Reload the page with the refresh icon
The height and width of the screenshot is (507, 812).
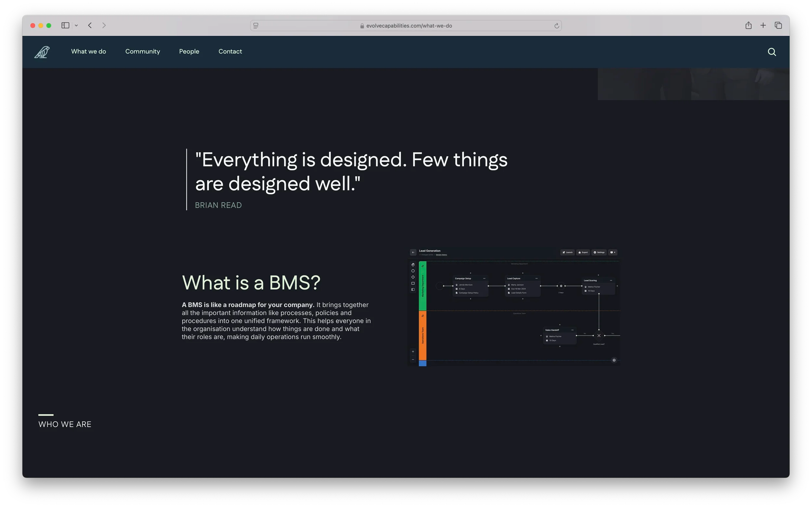[x=556, y=26]
